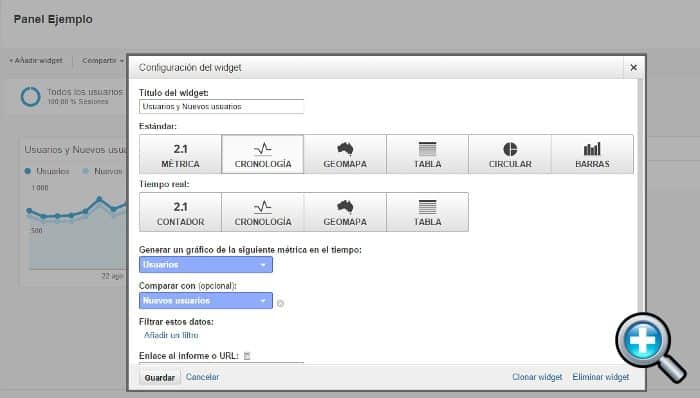Click the Enlace al informe URL field
This screenshot has width=700, height=398.
[221, 364]
